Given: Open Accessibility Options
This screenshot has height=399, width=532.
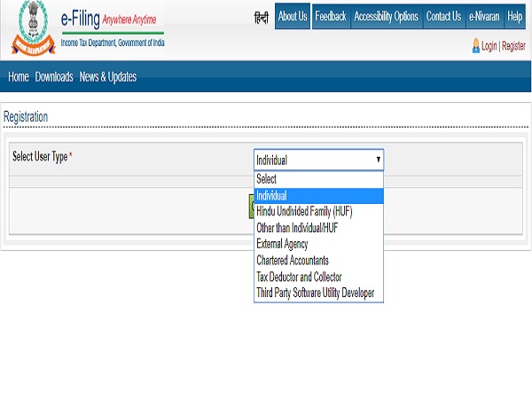Looking at the screenshot, I should pos(386,16).
